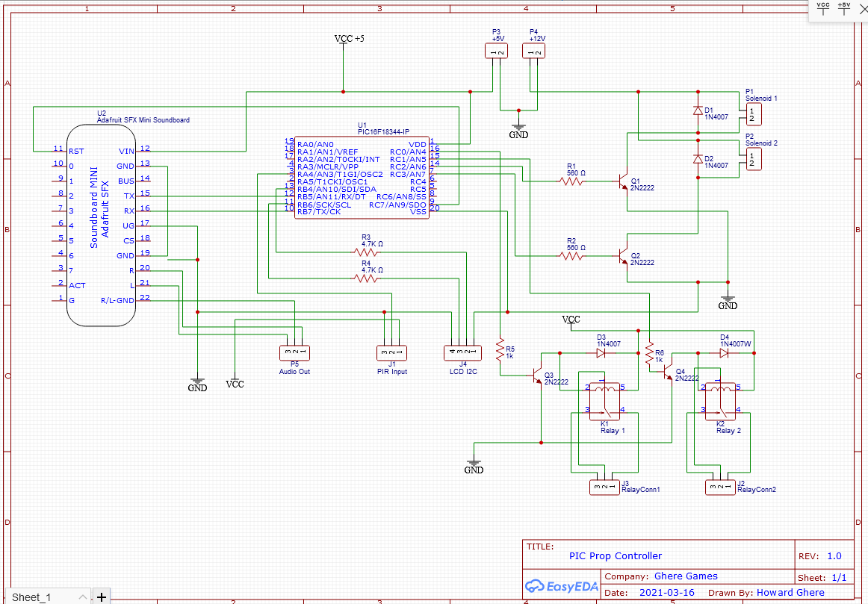Click the GND symbol right of Q2
This screenshot has width=868, height=604.
click(728, 302)
